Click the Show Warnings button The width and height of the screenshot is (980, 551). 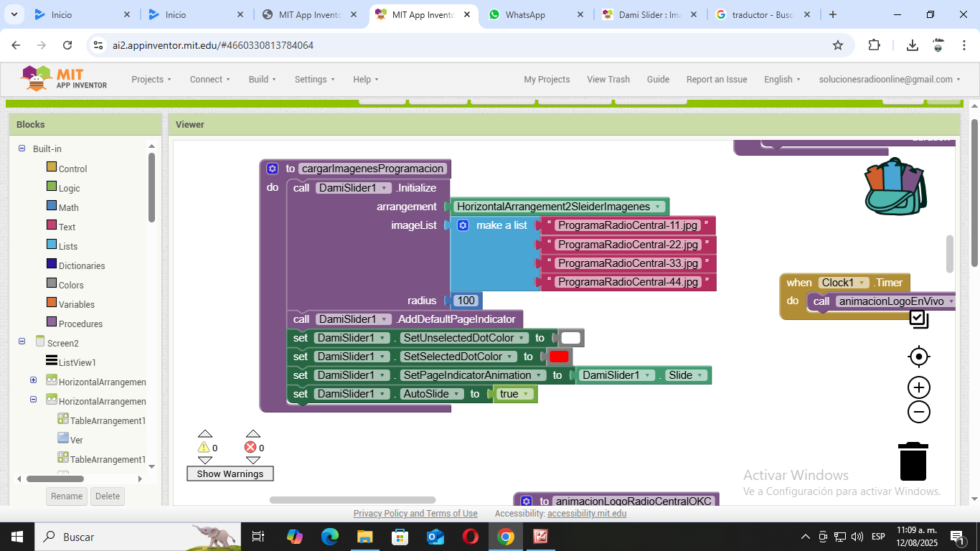coord(230,474)
